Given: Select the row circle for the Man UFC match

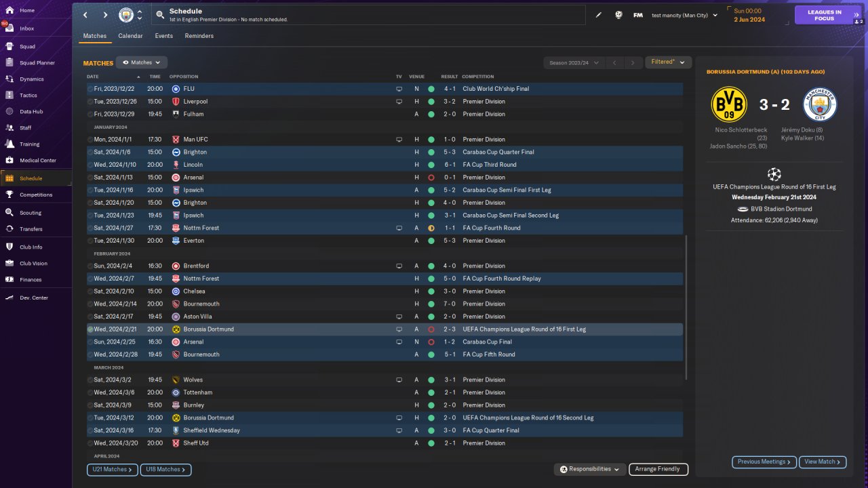Looking at the screenshot, I should (x=90, y=140).
